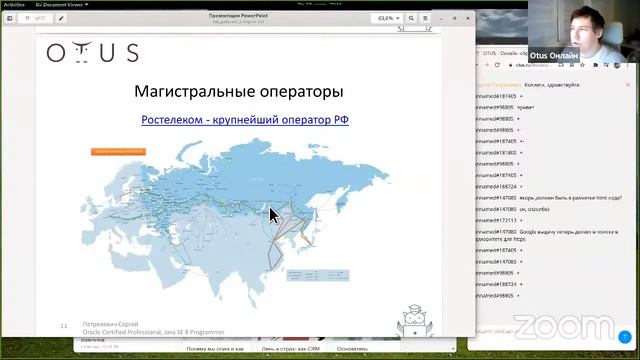Reload the page in the browser
Screen dimensions: 640x360
(x=497, y=65)
